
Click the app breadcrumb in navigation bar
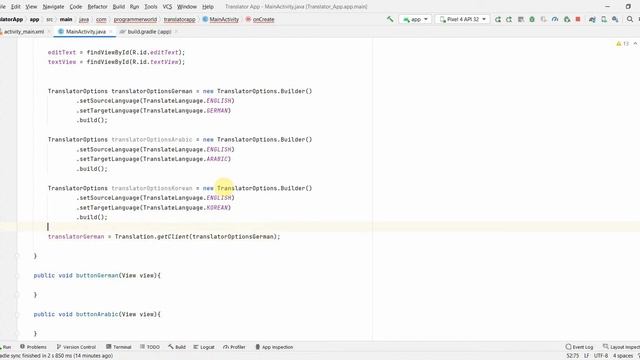(x=34, y=19)
